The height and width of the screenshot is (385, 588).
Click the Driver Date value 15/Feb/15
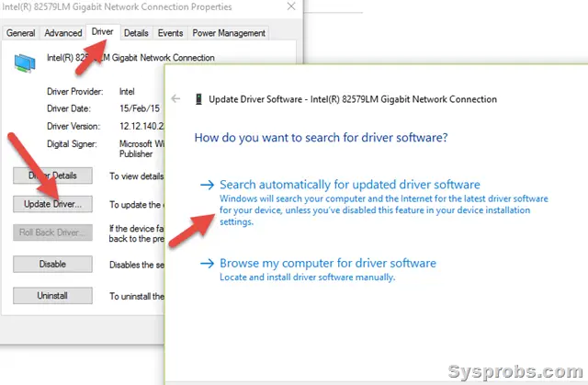140,108
